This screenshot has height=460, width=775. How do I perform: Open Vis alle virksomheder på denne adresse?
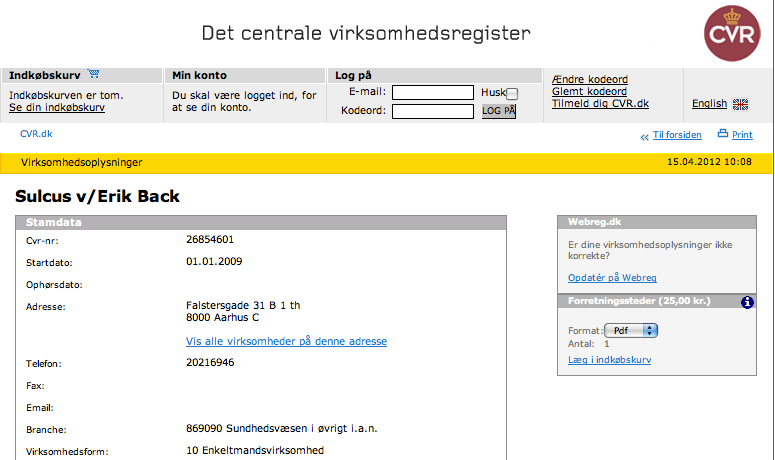click(x=286, y=341)
